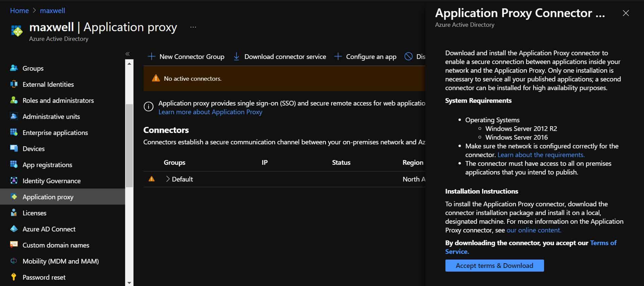Open Learn about the requirements link
This screenshot has height=286, width=644.
tap(541, 155)
